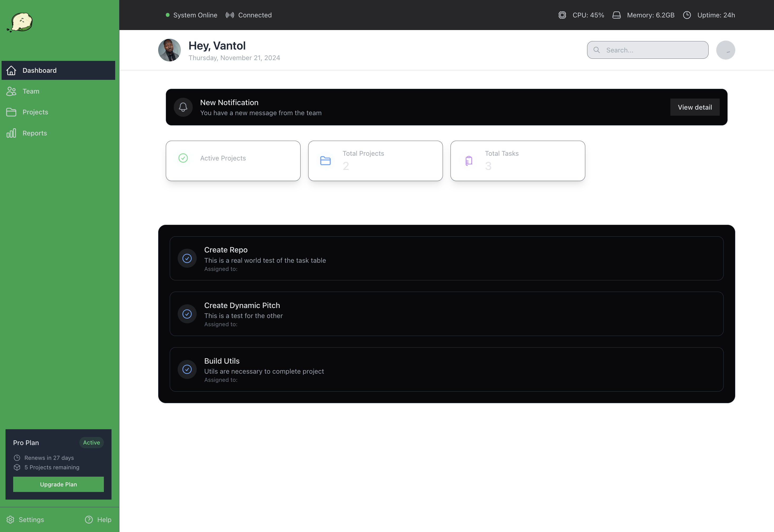Click the Total Projects folder icon
The width and height of the screenshot is (774, 532).
coord(325,161)
